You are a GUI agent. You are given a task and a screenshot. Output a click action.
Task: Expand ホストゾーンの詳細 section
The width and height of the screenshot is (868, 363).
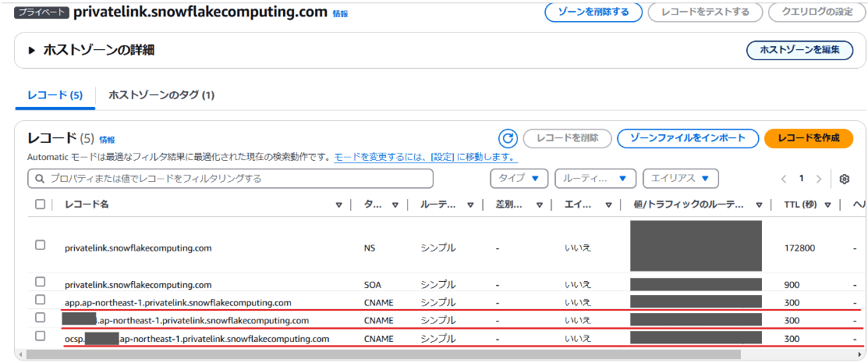31,51
